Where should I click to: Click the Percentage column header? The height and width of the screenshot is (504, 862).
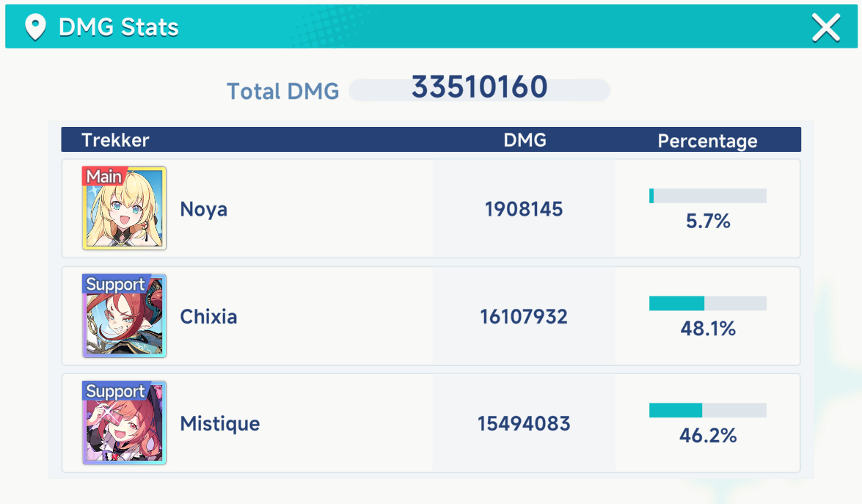707,141
